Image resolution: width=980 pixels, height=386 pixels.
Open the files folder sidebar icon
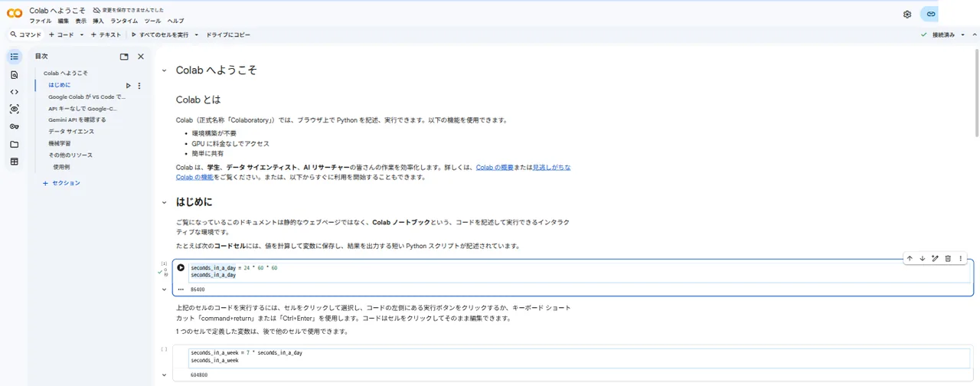click(14, 144)
